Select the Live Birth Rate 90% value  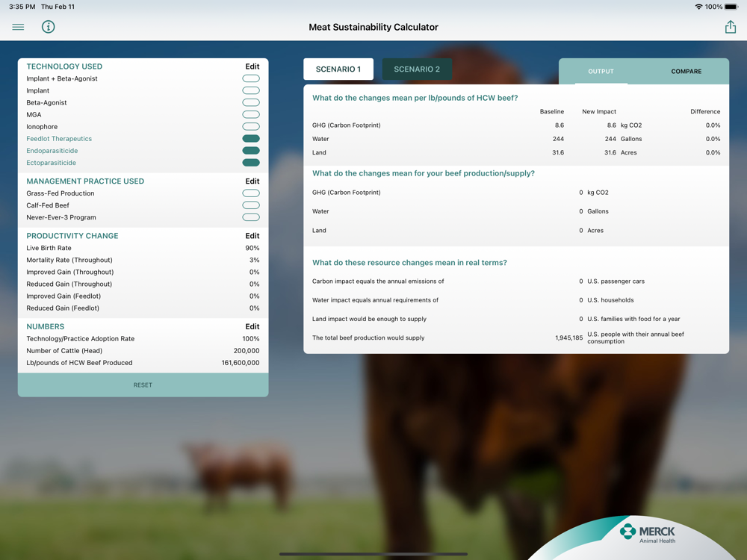tap(252, 248)
